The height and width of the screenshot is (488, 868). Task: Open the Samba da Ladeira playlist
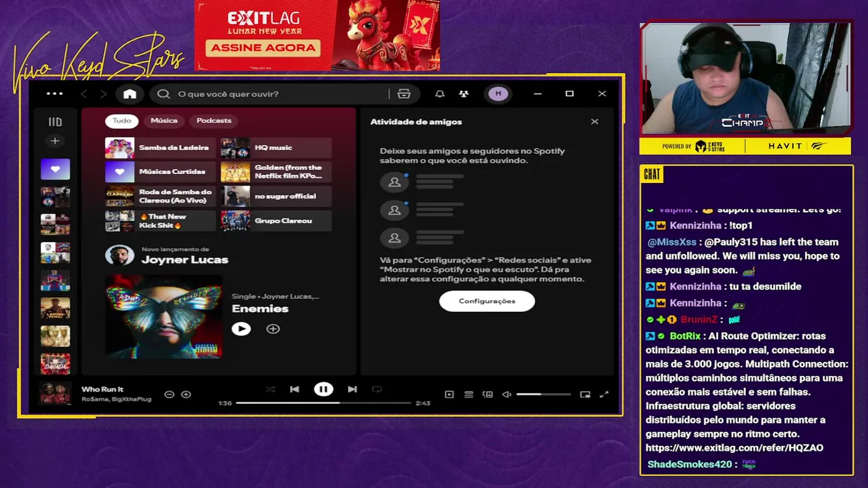(159, 148)
